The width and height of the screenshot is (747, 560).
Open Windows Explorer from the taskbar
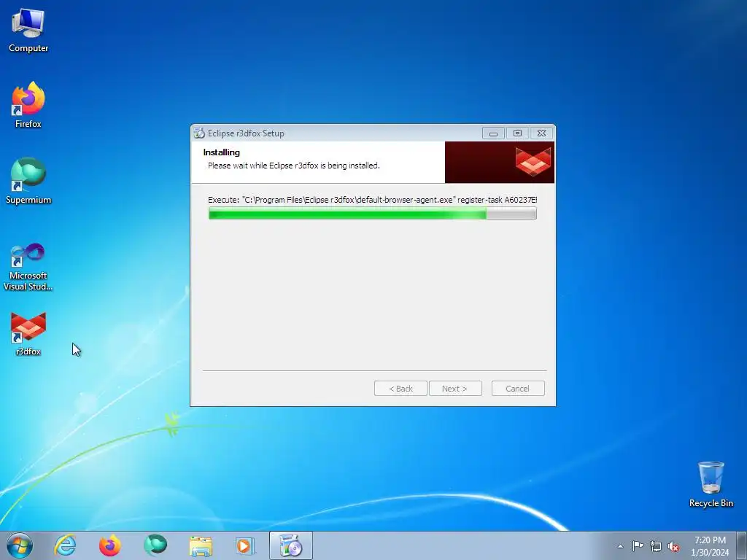[201, 545]
